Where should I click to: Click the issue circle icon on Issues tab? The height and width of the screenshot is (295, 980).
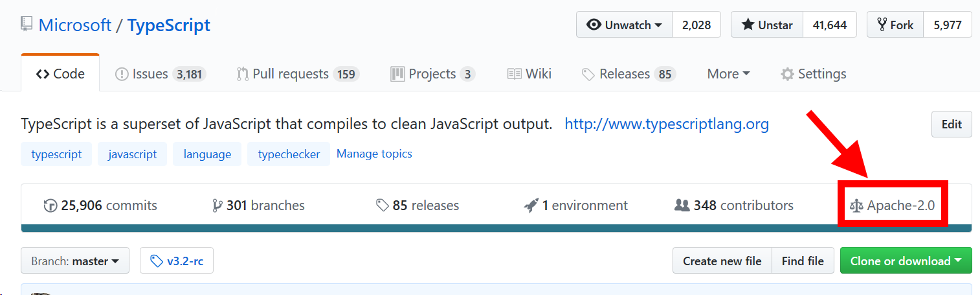tap(122, 74)
